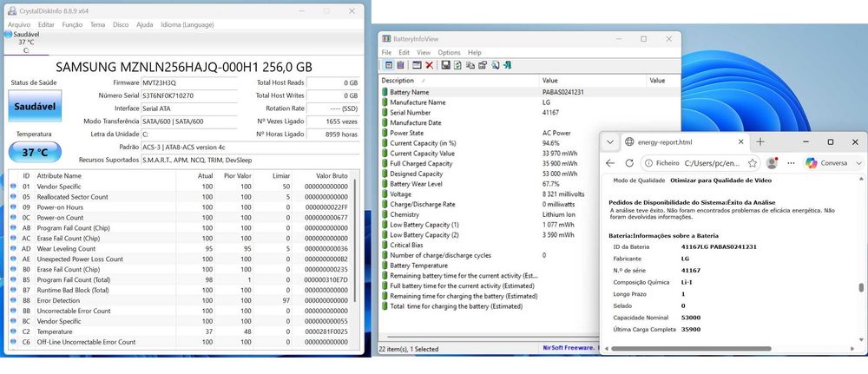Click the Conversa button label in Edge
Screen dimensions: 868x374
[833, 163]
